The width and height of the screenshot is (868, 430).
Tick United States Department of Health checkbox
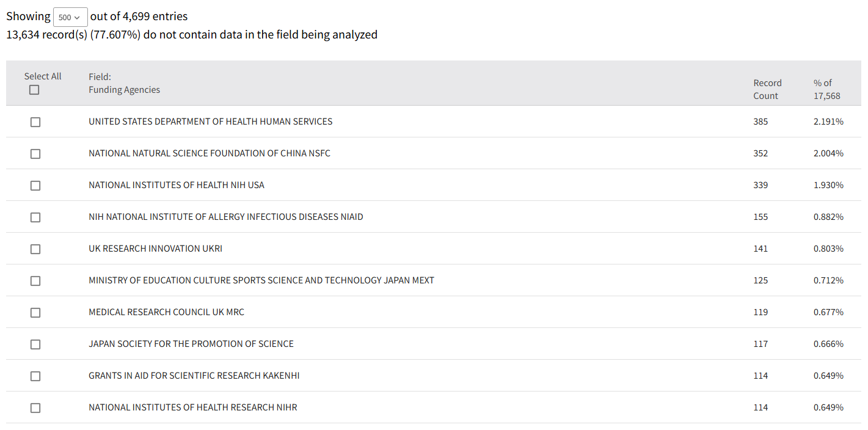click(35, 122)
